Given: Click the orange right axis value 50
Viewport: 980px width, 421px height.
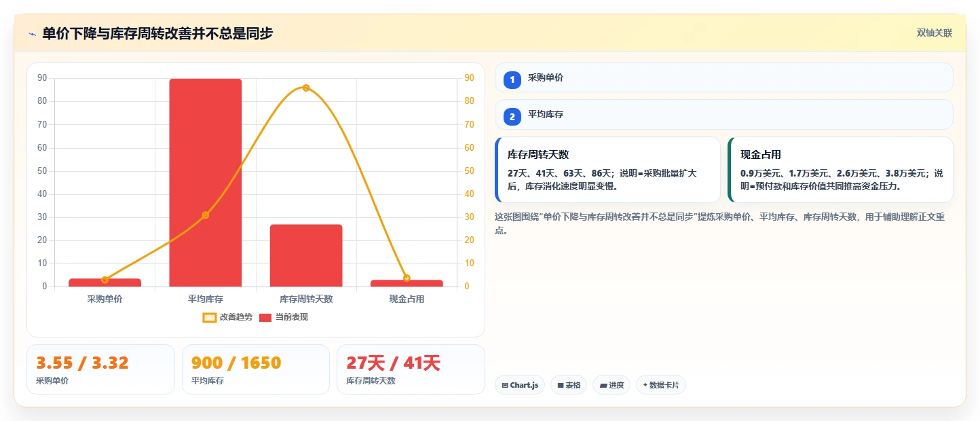Looking at the screenshot, I should [x=469, y=170].
